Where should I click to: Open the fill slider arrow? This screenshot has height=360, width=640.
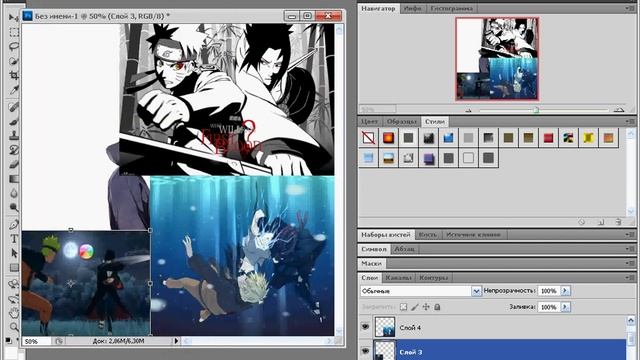(x=565, y=307)
